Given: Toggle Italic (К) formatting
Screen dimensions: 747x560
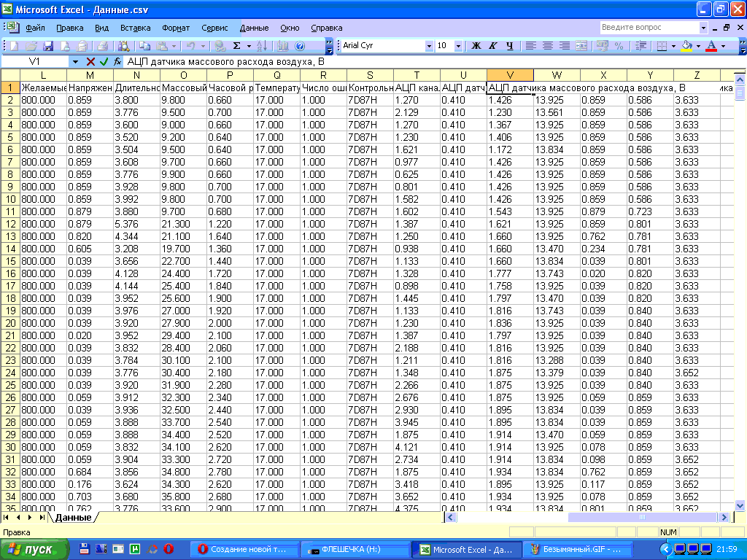Looking at the screenshot, I should pyautogui.click(x=493, y=46).
